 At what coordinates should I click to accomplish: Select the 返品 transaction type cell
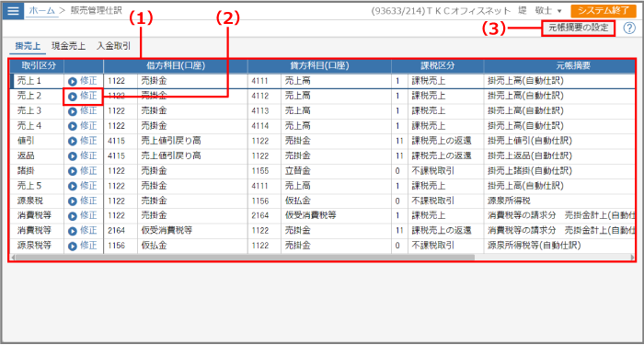click(x=37, y=155)
